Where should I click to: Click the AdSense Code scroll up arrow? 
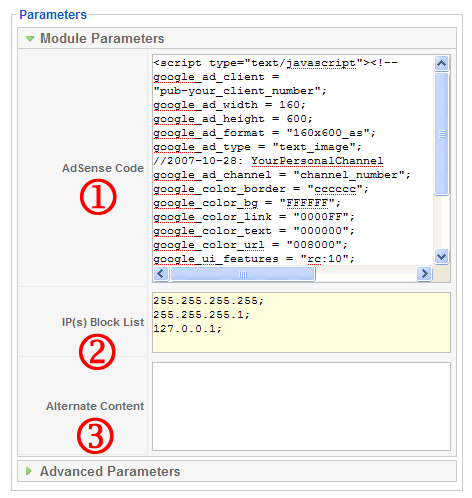[442, 63]
